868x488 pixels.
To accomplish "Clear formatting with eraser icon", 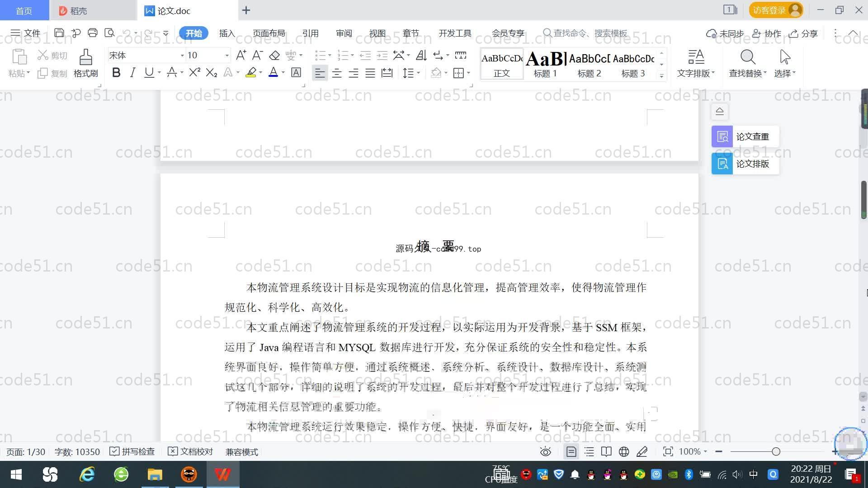I will 274,55.
